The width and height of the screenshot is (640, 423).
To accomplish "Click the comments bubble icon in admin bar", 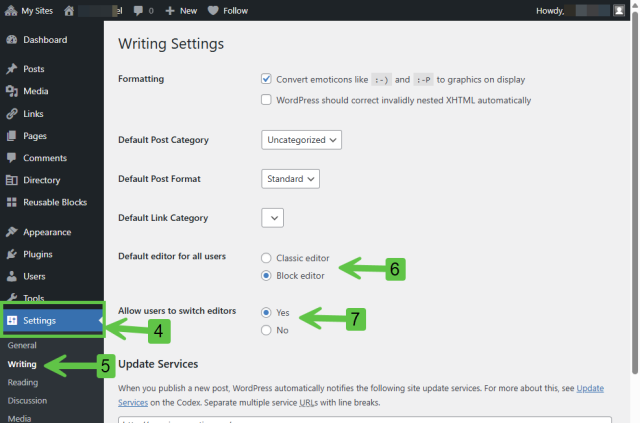I will point(138,11).
